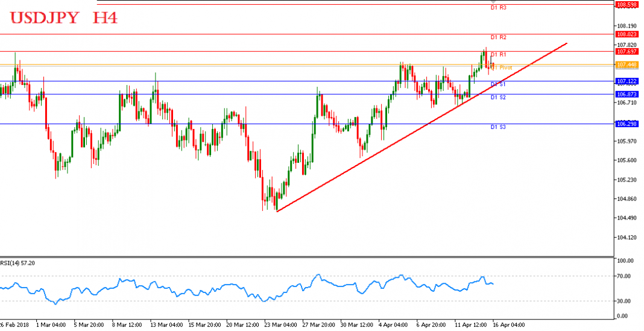
Task: Click the 105.230 price scale value
Action: 625,180
